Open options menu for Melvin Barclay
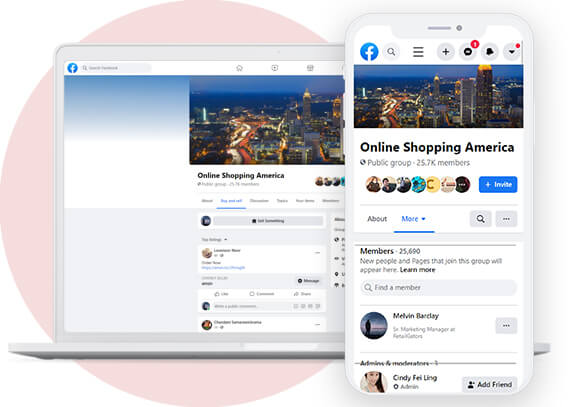Image resolution: width=583 pixels, height=407 pixels. (506, 326)
